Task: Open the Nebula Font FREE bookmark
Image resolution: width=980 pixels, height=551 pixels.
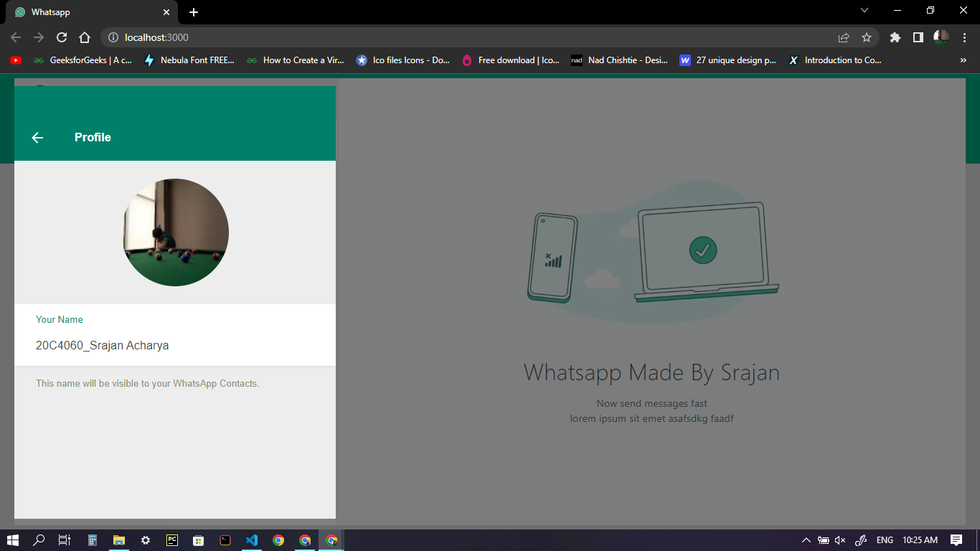Action: (x=189, y=60)
